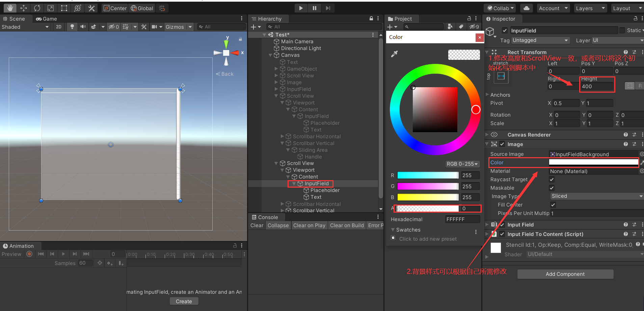Click Add Component button
The width and height of the screenshot is (644, 311).
565,274
